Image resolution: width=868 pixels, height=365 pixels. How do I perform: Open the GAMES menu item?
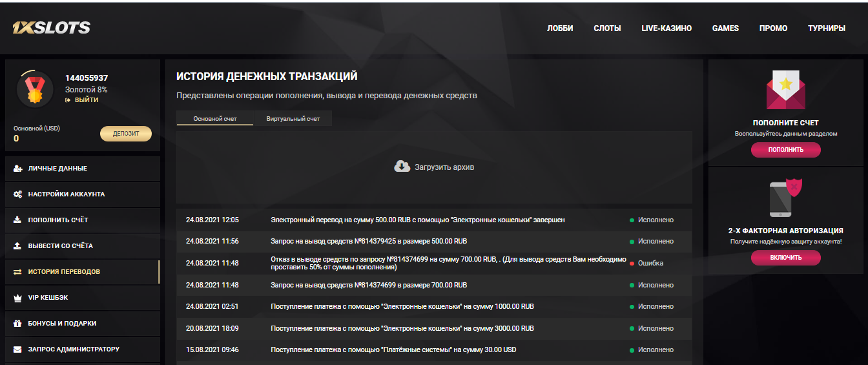pyautogui.click(x=725, y=28)
